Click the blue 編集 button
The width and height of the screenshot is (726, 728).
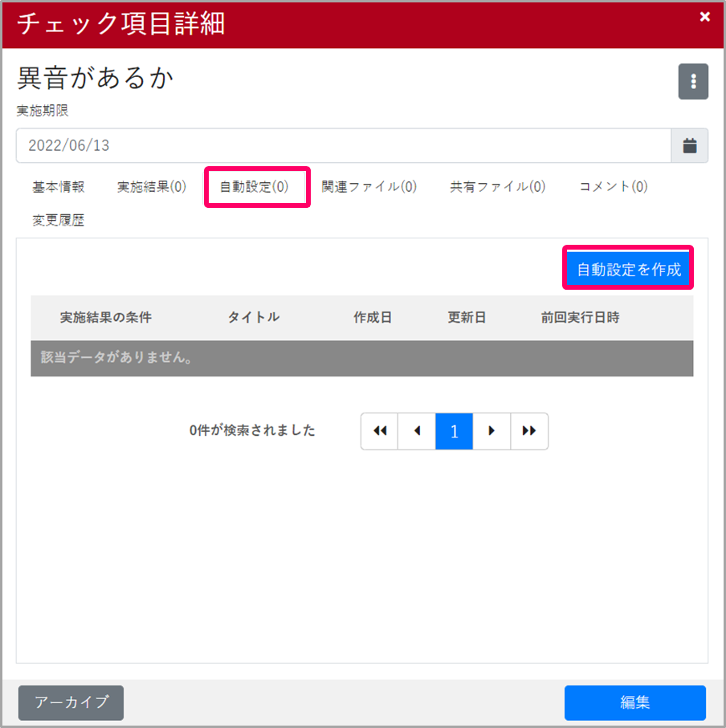(x=634, y=702)
